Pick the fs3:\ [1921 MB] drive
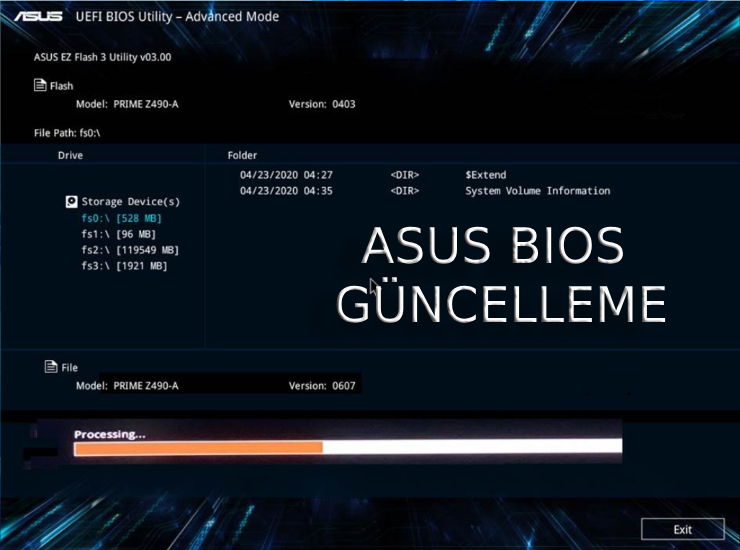The height and width of the screenshot is (550, 740). [124, 266]
